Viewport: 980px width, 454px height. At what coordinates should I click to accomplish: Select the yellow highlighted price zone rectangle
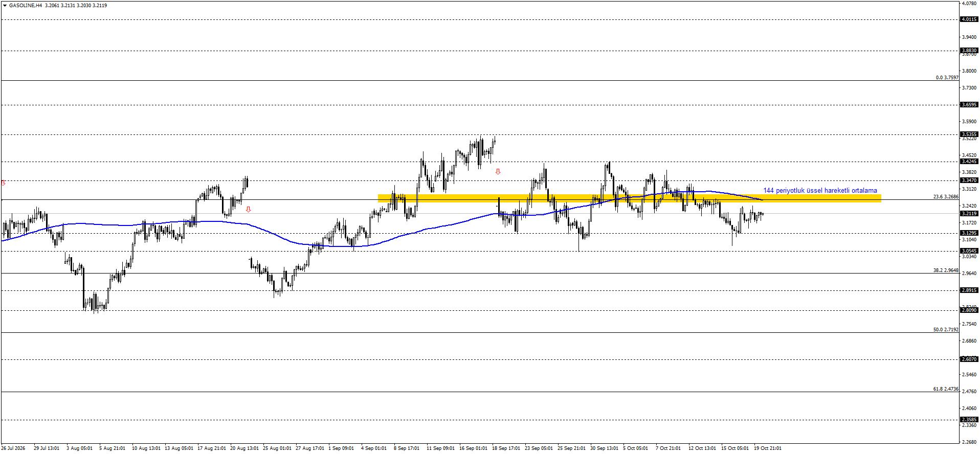tap(629, 198)
